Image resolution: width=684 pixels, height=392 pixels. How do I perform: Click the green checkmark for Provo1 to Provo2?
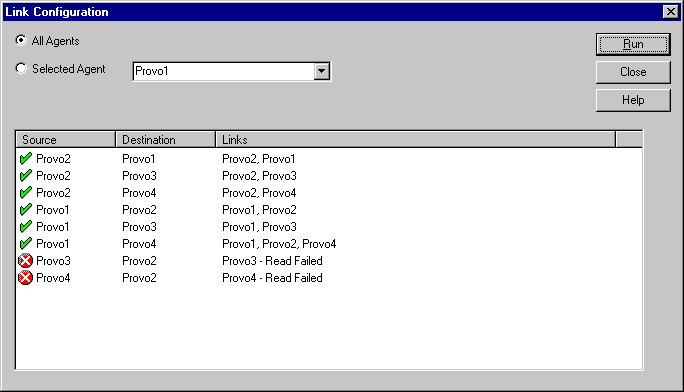coord(26,209)
